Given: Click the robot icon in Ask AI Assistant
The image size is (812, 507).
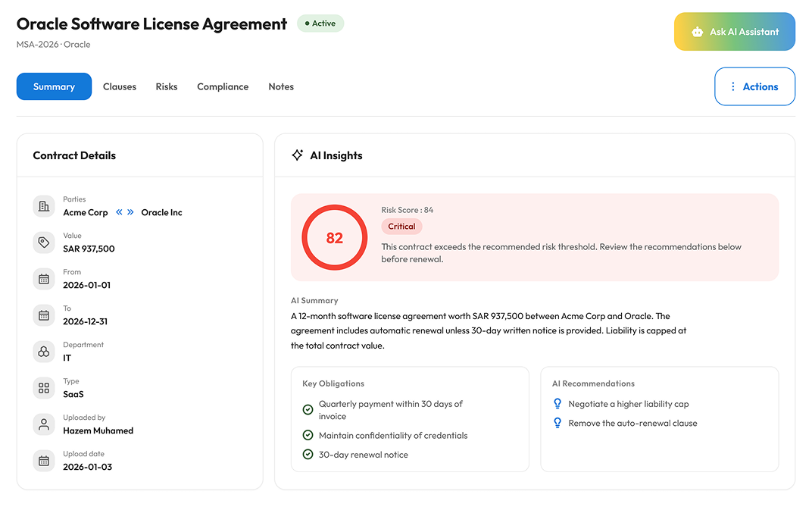Looking at the screenshot, I should pos(697,32).
